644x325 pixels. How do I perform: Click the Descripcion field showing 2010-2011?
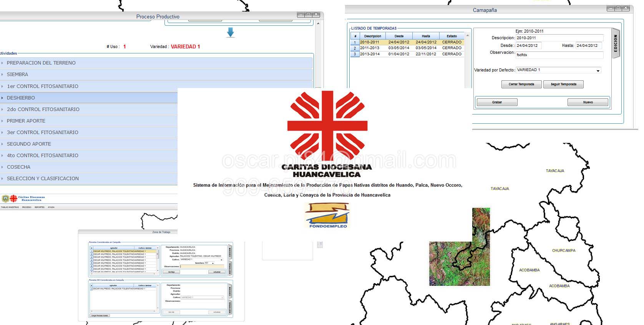pos(559,38)
